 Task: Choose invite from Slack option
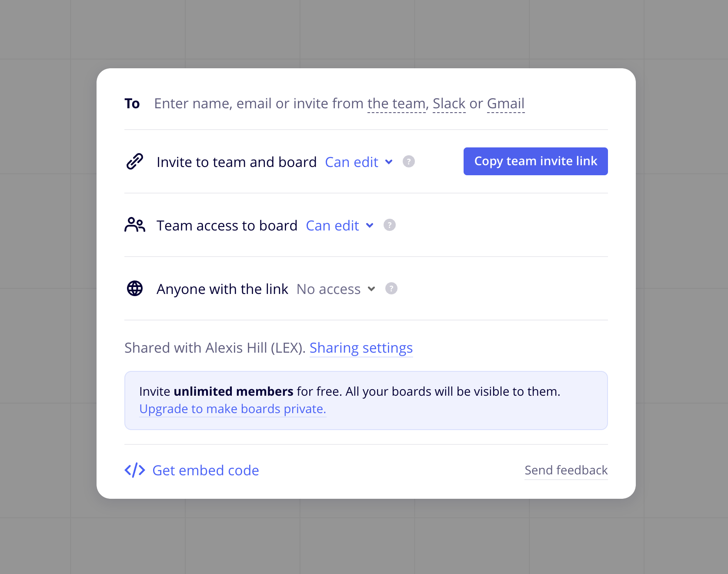(x=449, y=103)
